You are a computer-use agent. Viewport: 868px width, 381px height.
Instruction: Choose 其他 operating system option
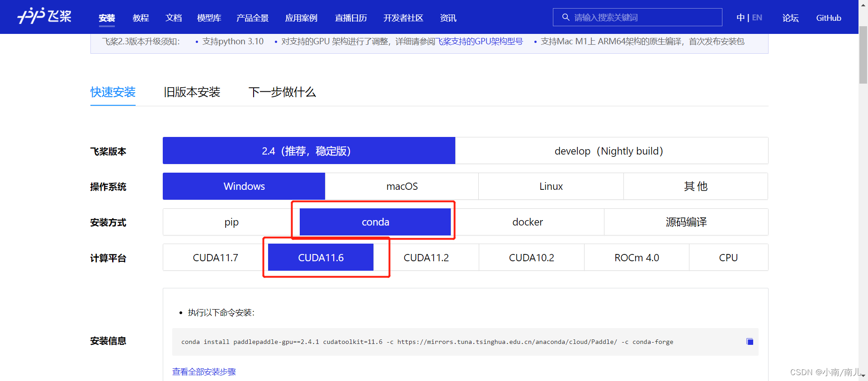[x=696, y=186]
